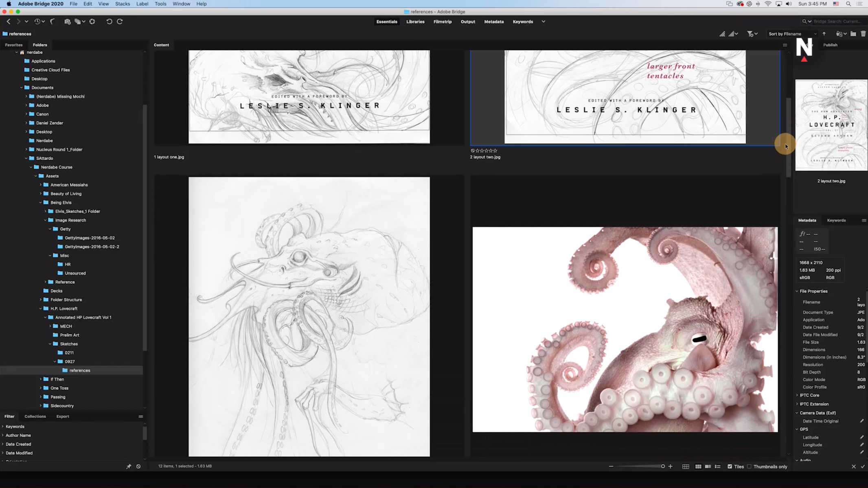Collapse the Being Elvis folder

coord(41,202)
